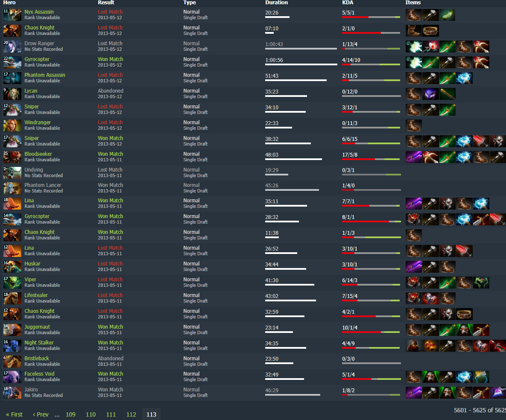Click the Hero column header
This screenshot has height=420, width=506.
(x=9, y=3)
